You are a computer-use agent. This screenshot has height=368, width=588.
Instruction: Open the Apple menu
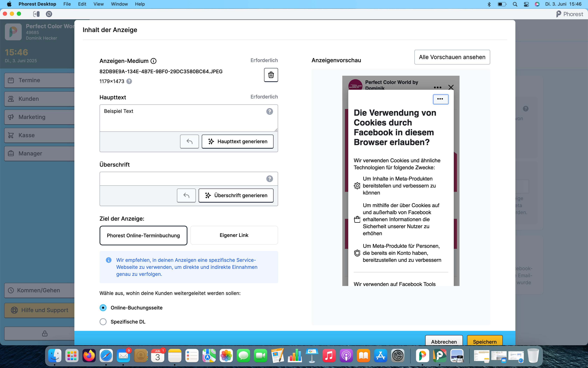pyautogui.click(x=9, y=4)
